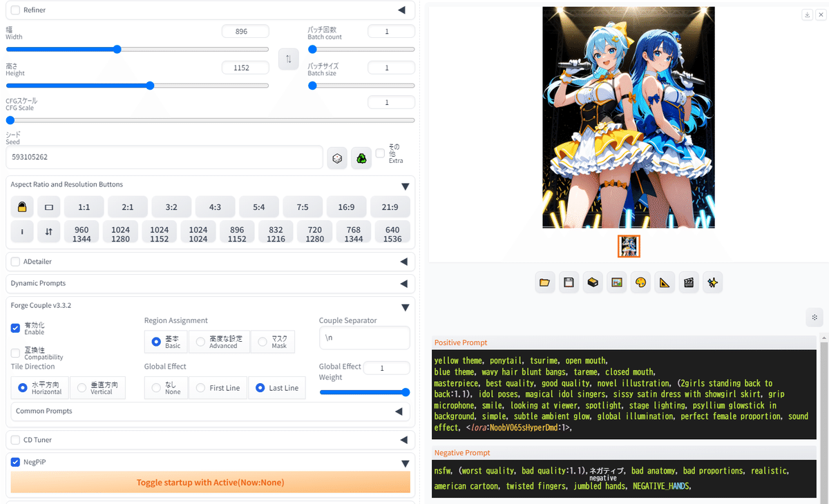Select the generated image thumbnail below the preview
Screen dimensions: 829x504
(x=629, y=246)
